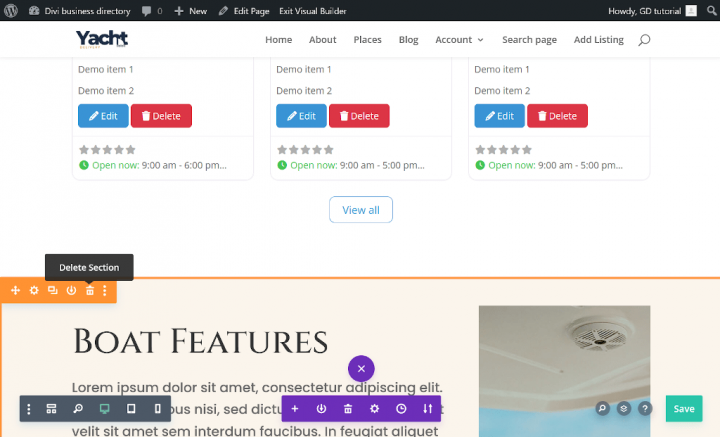Open section settings gear in orange toolbar
Screen dimensions: 720x437
click(x=34, y=291)
